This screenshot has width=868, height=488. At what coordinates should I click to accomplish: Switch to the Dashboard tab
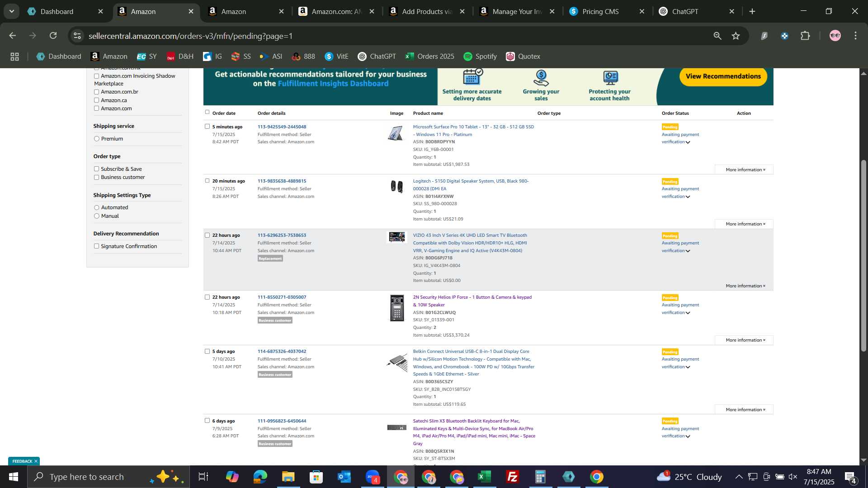click(66, 11)
